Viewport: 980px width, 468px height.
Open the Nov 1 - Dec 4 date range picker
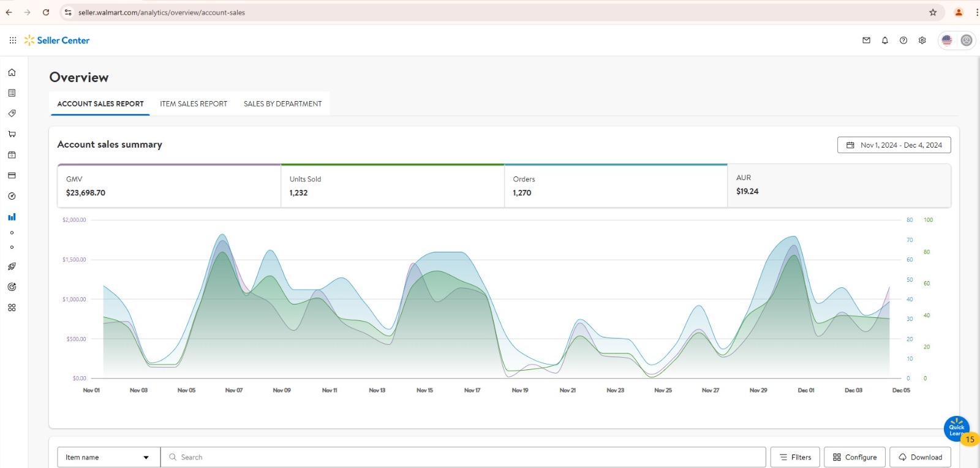tap(894, 145)
